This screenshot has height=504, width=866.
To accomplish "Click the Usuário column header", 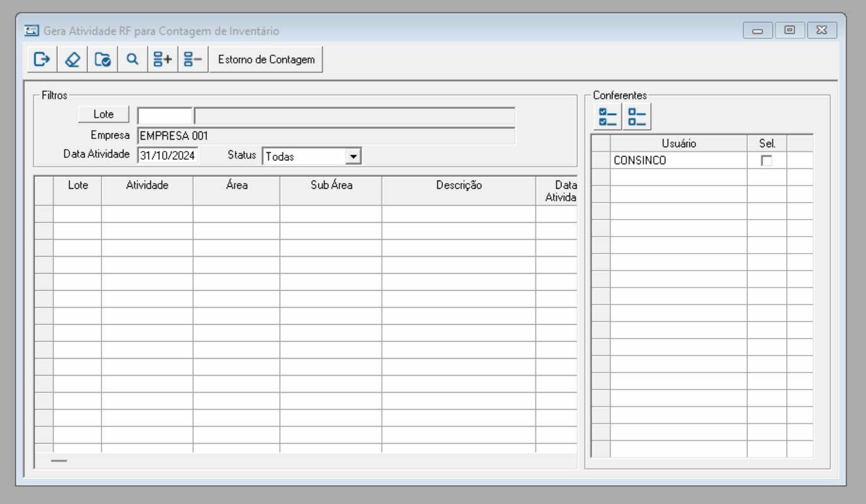I will (678, 143).
